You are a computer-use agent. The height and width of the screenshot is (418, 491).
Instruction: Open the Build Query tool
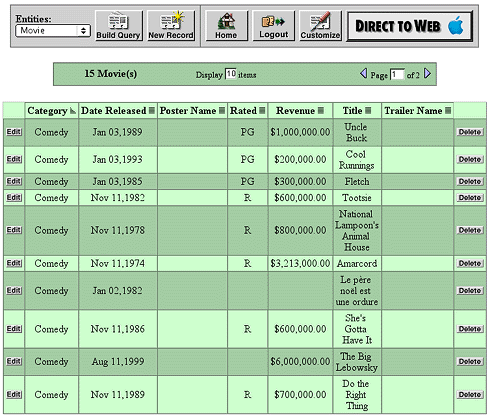[119, 26]
